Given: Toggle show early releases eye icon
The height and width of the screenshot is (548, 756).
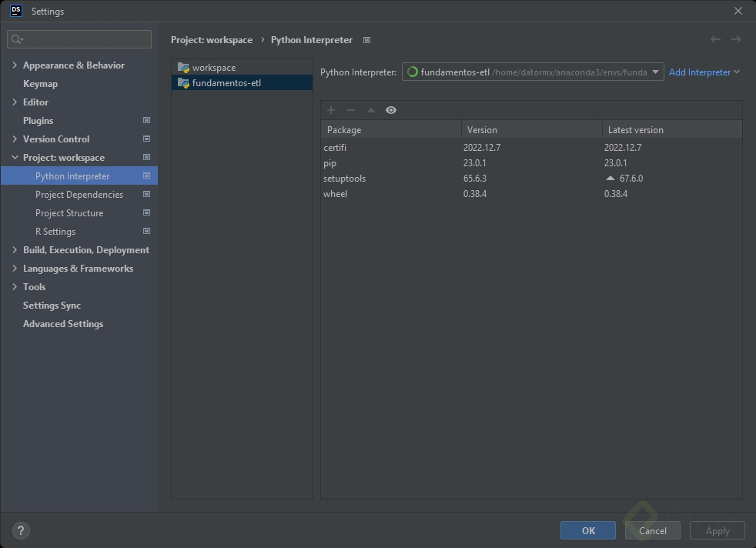Looking at the screenshot, I should tap(391, 110).
